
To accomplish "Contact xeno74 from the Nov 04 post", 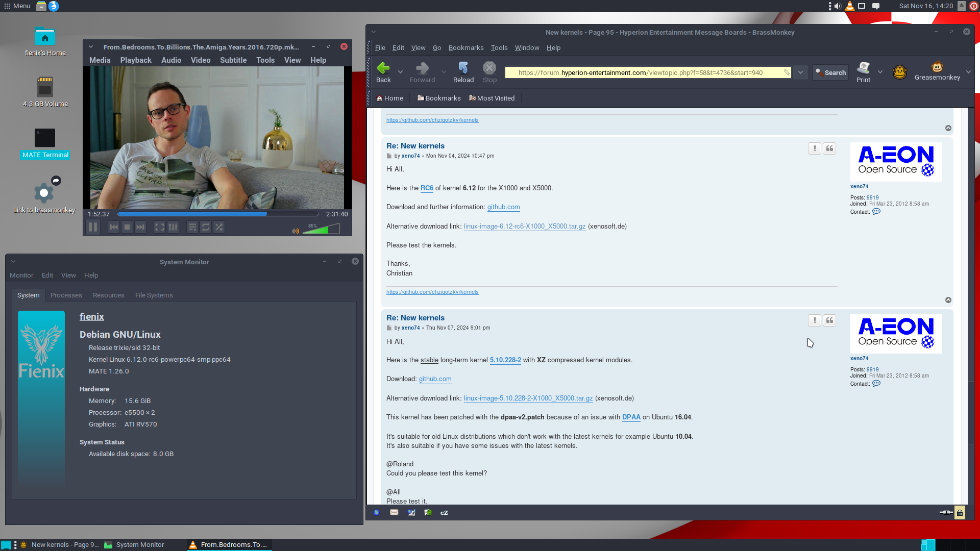I will [x=876, y=212].
